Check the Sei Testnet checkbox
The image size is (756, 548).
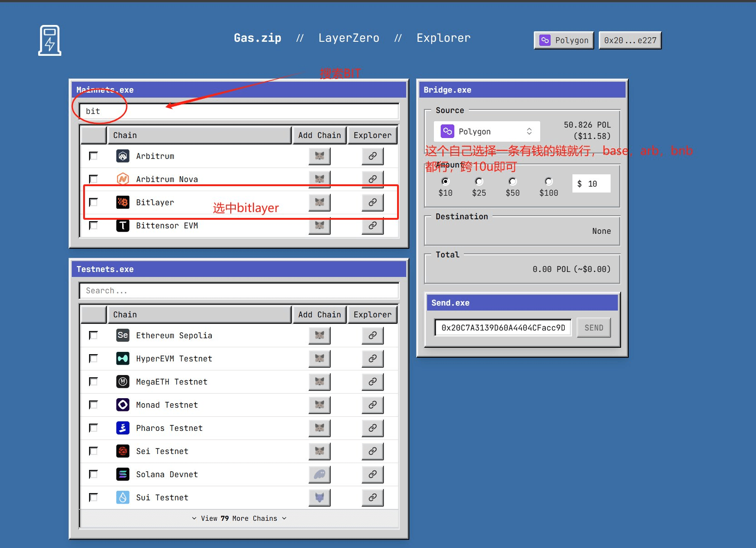tap(94, 451)
